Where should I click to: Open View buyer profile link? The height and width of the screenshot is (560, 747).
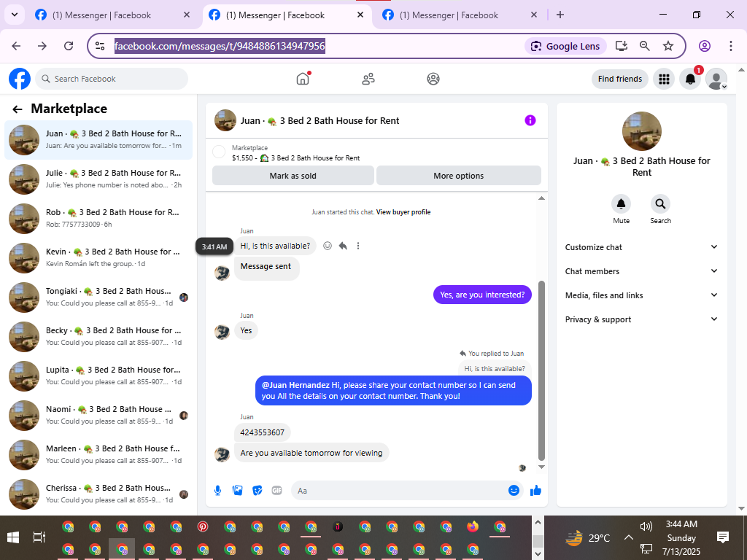(403, 212)
